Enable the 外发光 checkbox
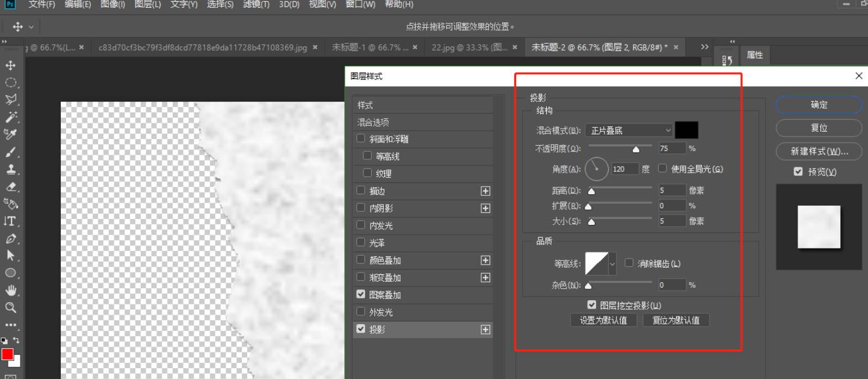 [361, 312]
